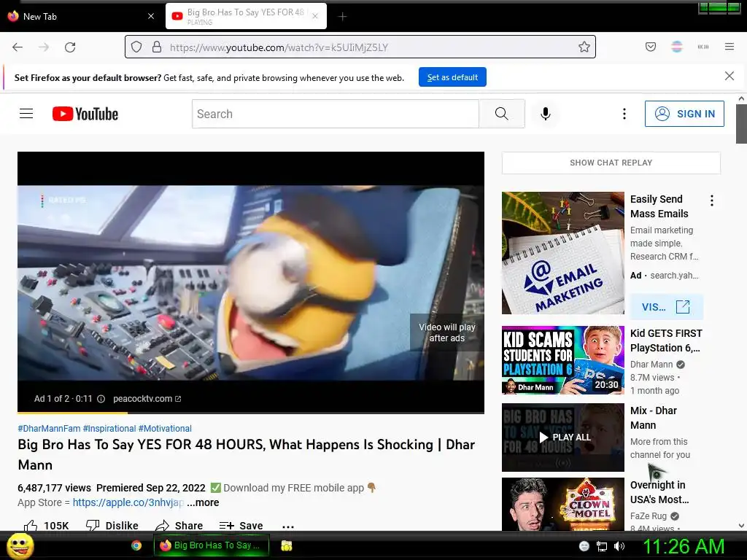The height and width of the screenshot is (560, 747).
Task: Open more actions ellipsis below video
Action: pyautogui.click(x=287, y=526)
